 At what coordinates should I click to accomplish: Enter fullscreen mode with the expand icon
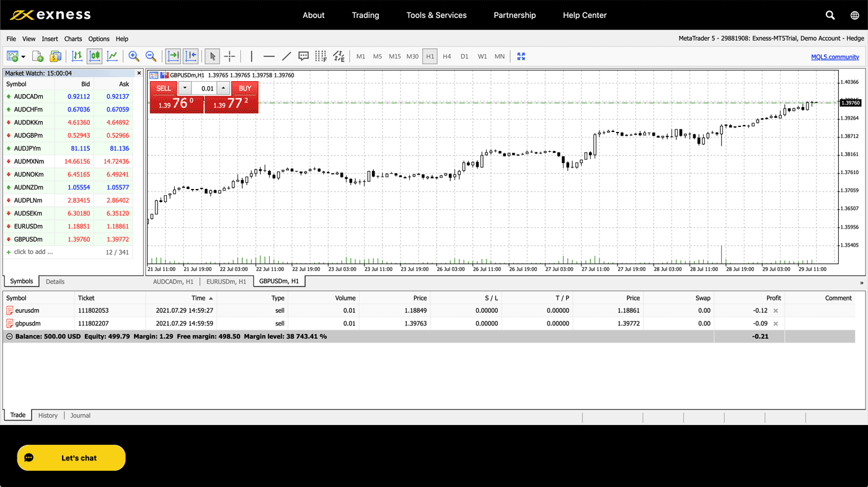521,56
